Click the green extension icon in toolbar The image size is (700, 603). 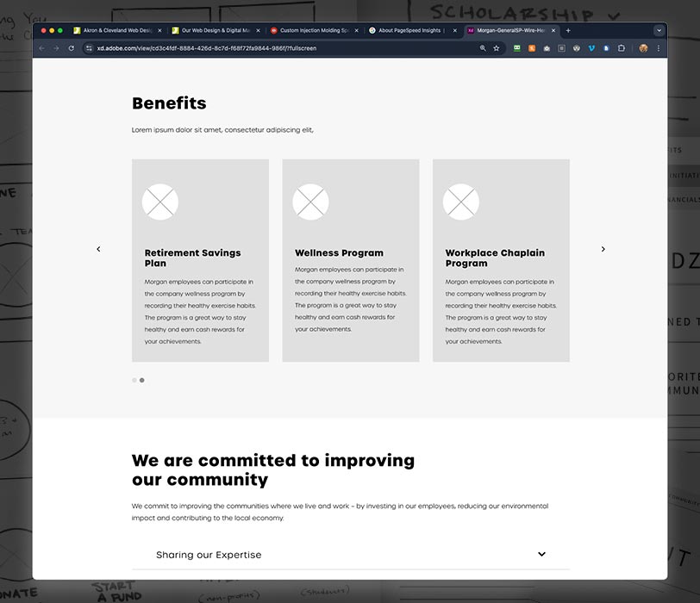(x=516, y=48)
